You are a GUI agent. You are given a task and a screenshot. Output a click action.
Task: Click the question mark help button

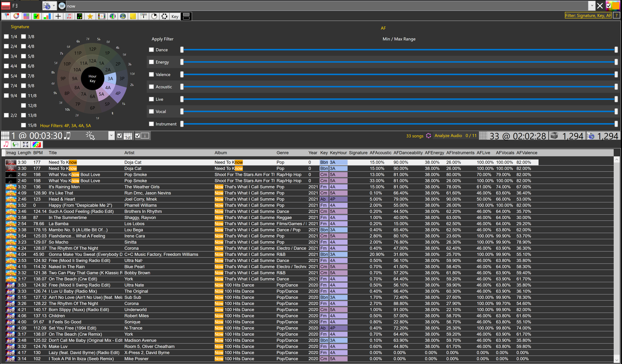click(616, 15)
